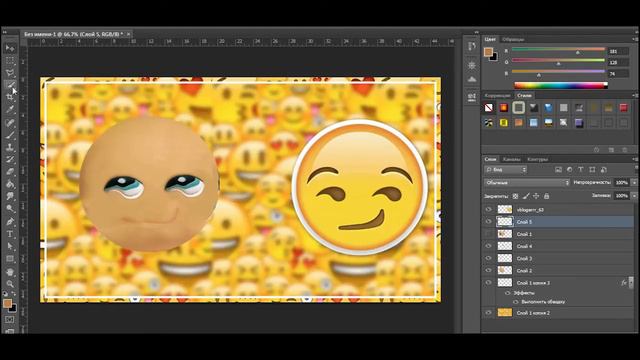Hide the Слой 1 копия 2 layer
This screenshot has height=360, width=640.
(488, 313)
